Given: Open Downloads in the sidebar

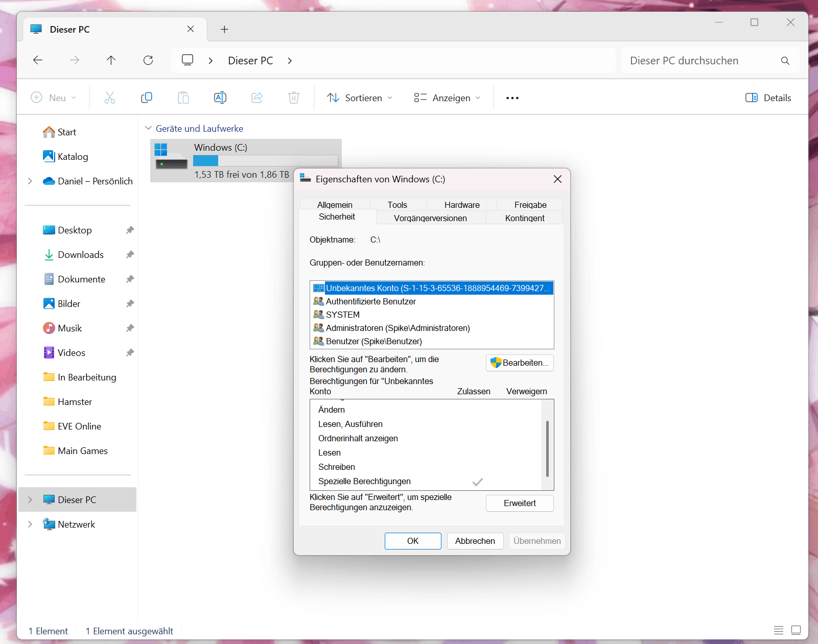Looking at the screenshot, I should click(74, 255).
